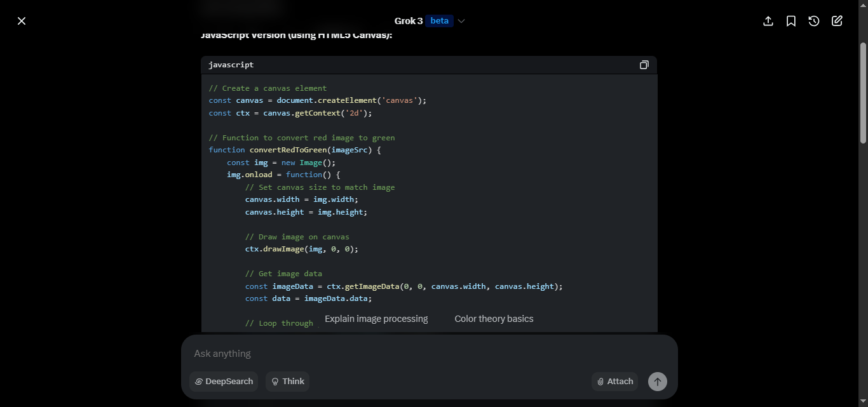Enable DeepSearch mode

pos(224,381)
